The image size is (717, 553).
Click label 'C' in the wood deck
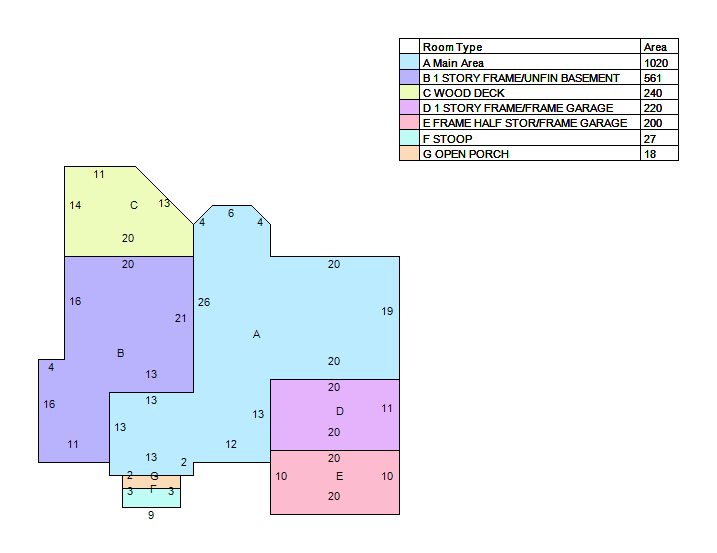point(134,205)
